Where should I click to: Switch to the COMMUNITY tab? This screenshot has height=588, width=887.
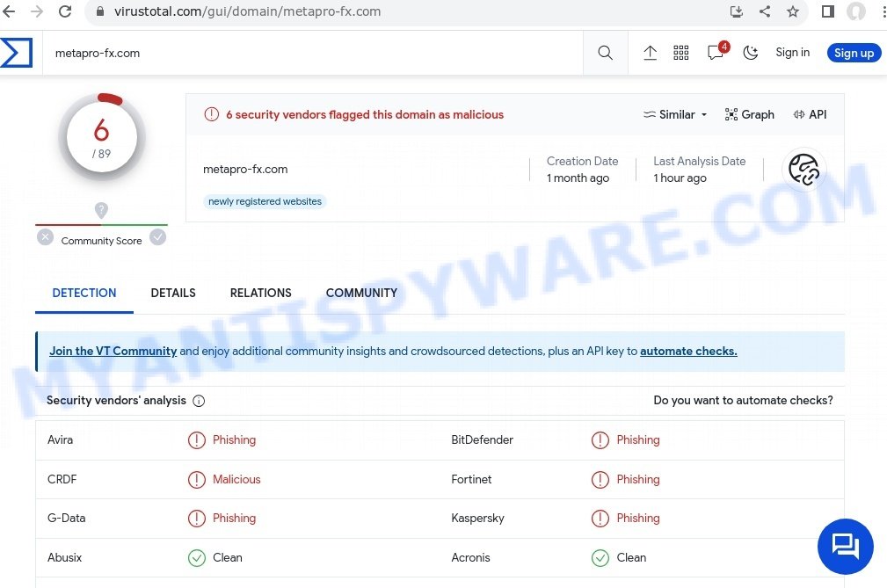pos(361,293)
